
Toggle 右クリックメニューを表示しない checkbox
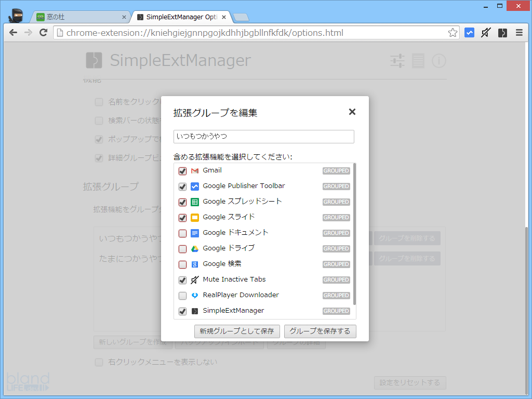coord(99,362)
